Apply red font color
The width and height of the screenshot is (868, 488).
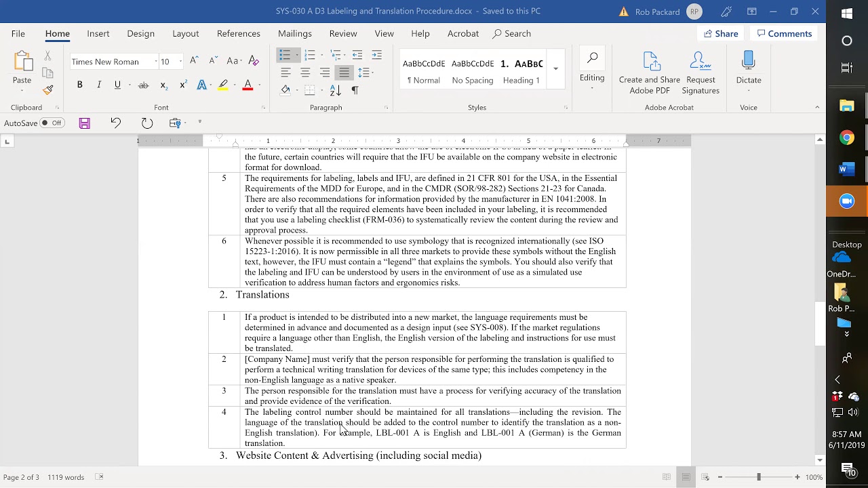tap(248, 85)
